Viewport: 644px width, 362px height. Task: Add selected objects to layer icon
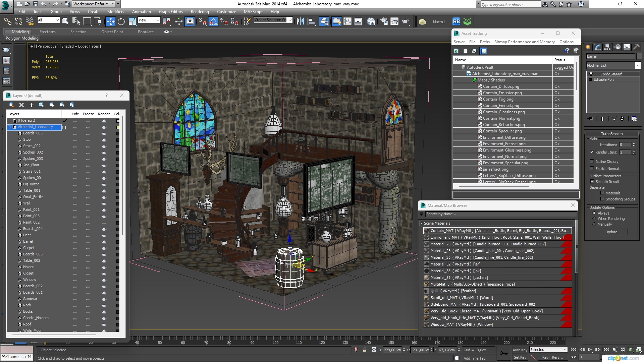[x=32, y=105]
